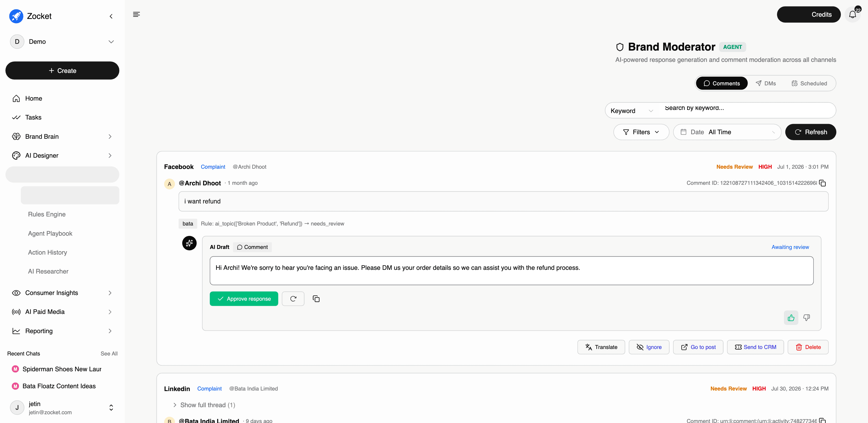Click the bata brand tag
This screenshot has width=868, height=423.
tap(188, 224)
